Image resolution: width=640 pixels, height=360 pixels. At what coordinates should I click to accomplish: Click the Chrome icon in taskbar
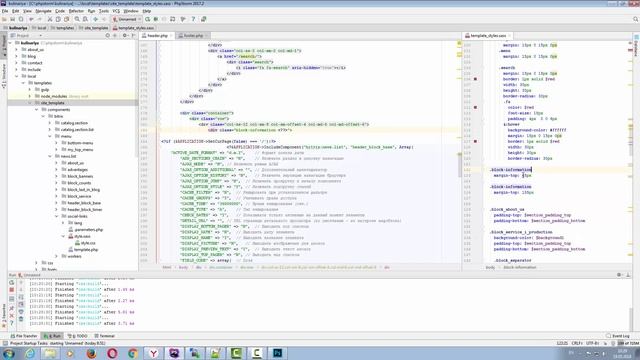133,353
